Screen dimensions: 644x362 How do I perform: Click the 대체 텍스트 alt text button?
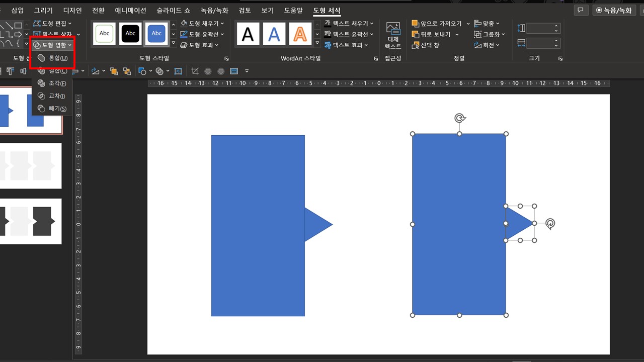click(393, 35)
